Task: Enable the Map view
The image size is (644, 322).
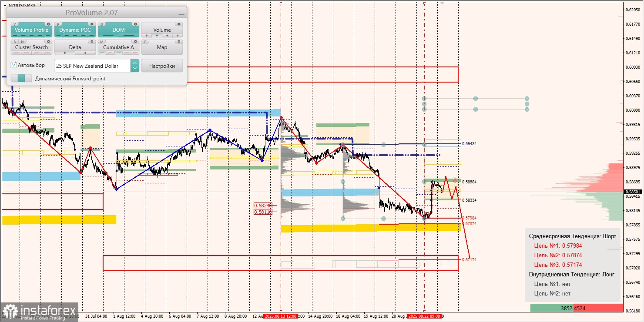Action: [x=162, y=47]
